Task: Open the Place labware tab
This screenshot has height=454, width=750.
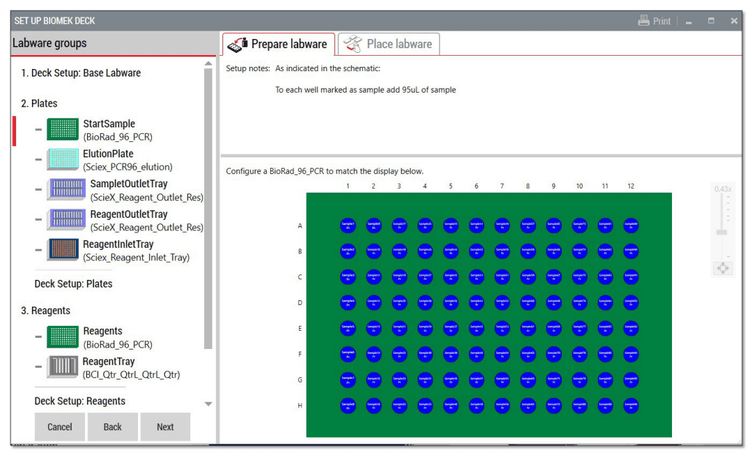Action: point(388,44)
